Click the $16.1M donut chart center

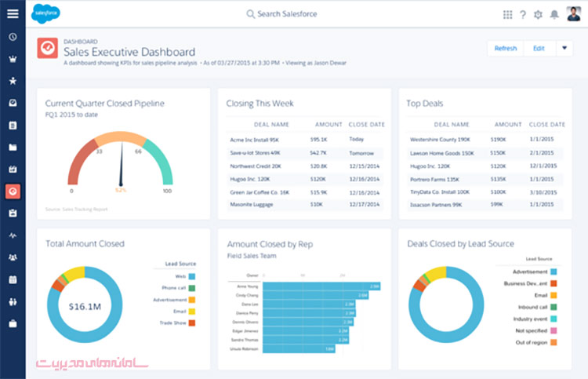85,307
